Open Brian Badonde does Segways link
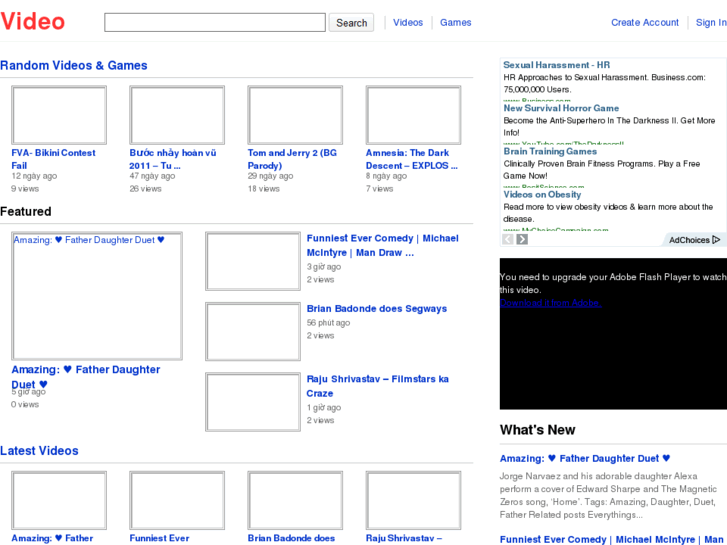This screenshot has width=727, height=545. pos(377,309)
